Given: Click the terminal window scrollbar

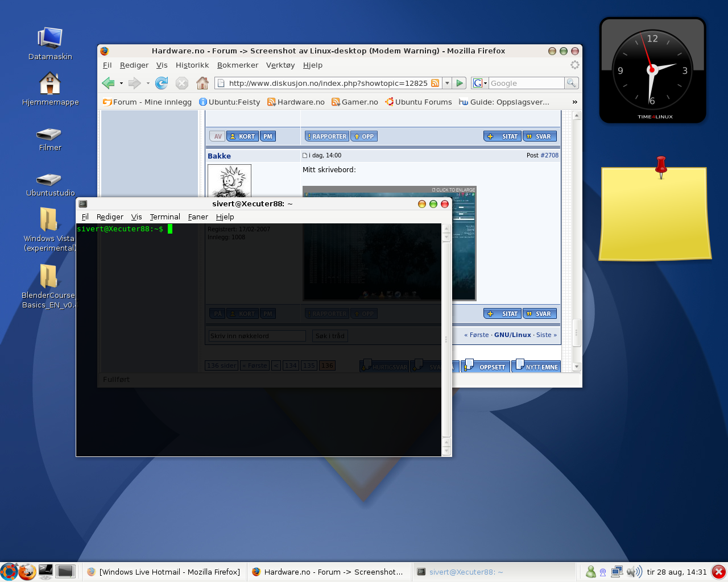Looking at the screenshot, I should point(446,339).
